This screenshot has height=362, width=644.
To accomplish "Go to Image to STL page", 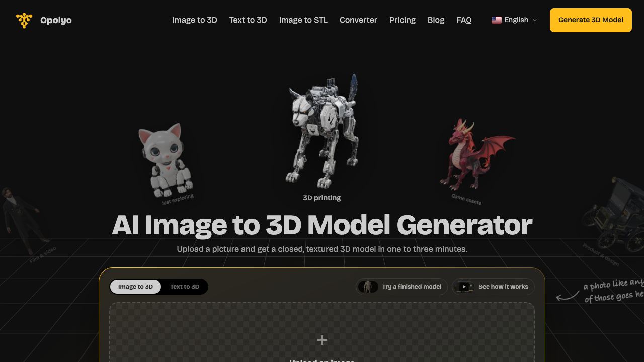I will (303, 20).
